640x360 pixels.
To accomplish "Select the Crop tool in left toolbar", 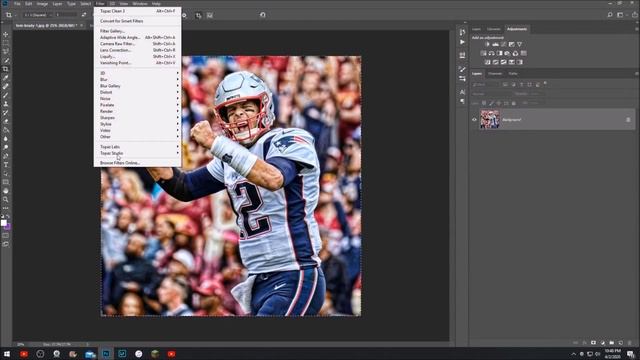I will [x=6, y=69].
